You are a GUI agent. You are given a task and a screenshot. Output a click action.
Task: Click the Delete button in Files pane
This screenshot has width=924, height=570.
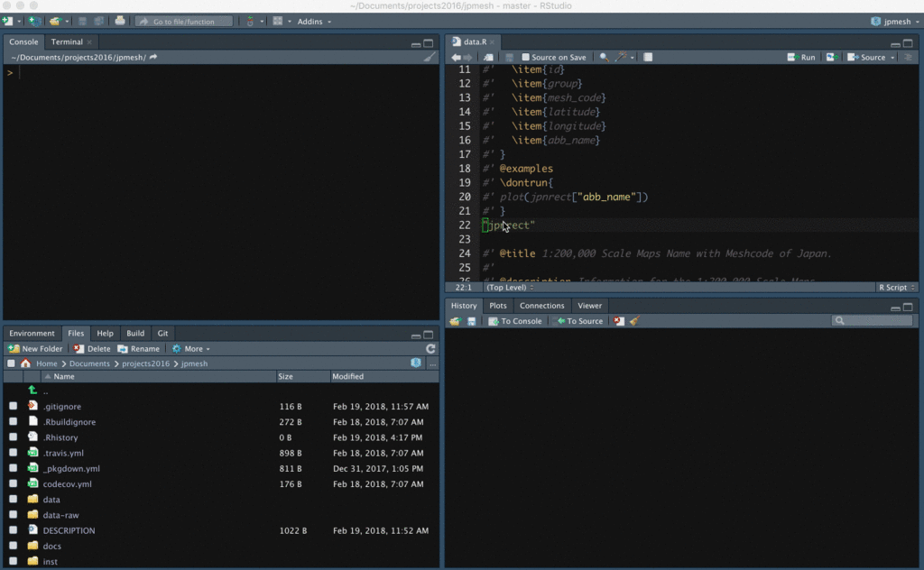[x=93, y=349]
